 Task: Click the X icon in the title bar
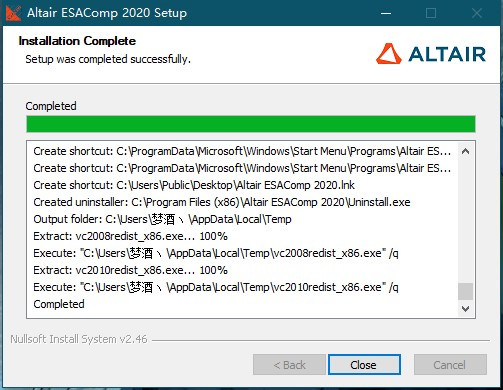pos(477,13)
